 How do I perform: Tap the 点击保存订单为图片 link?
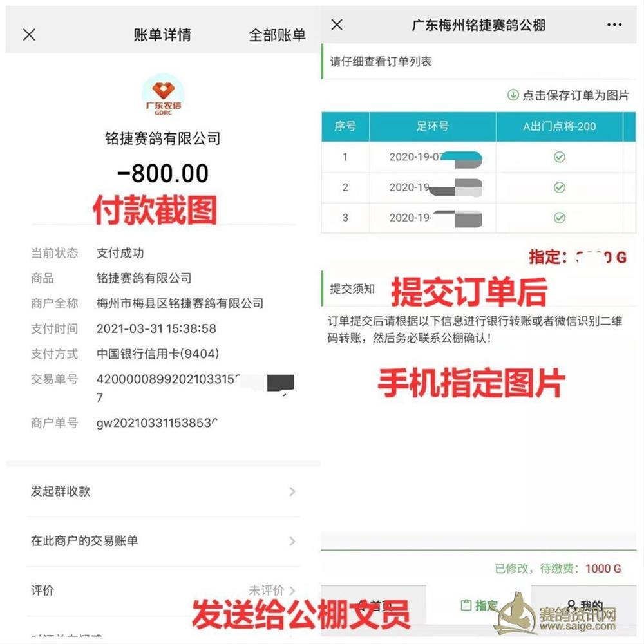pyautogui.click(x=576, y=95)
